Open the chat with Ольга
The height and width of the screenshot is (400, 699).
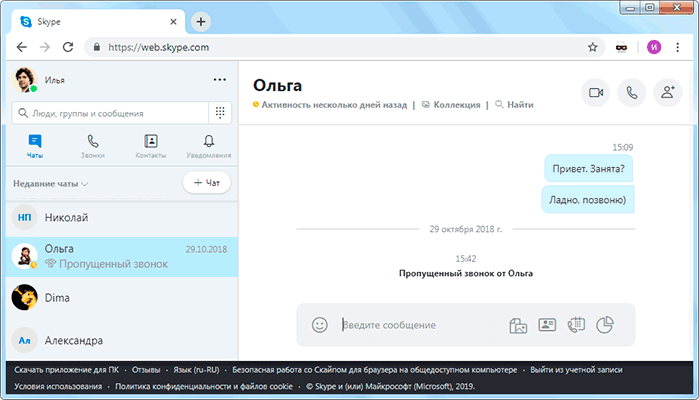122,256
